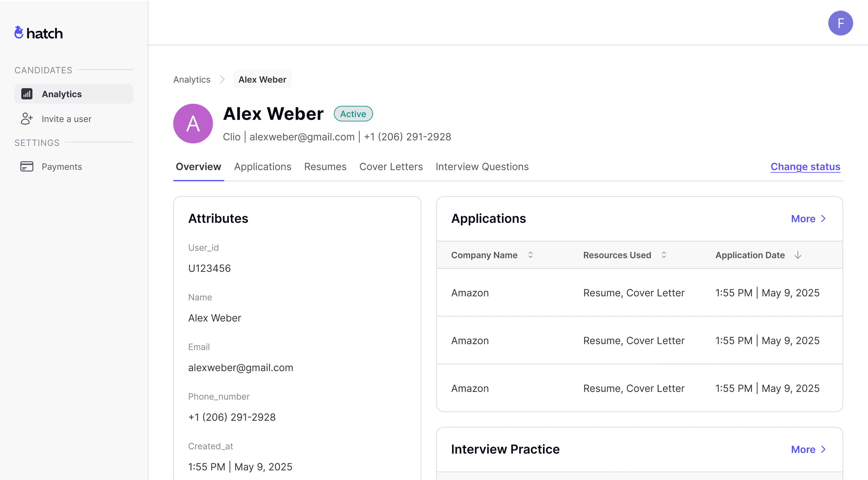Click the hatch logo icon
Viewport: 868px width, 480px height.
19,33
